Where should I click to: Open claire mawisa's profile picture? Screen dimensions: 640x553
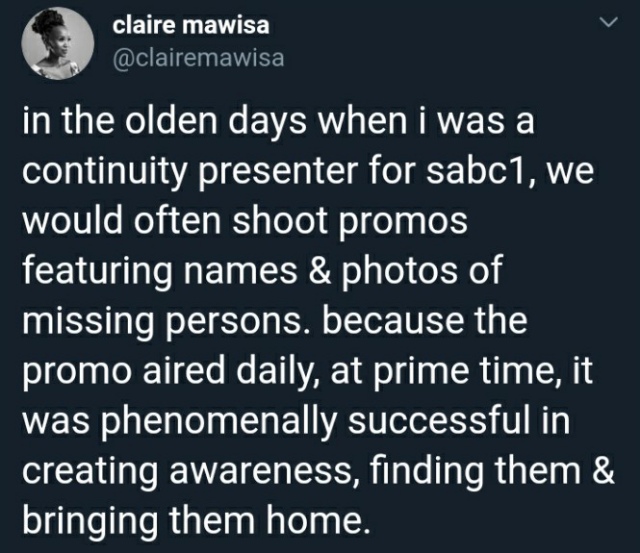pyautogui.click(x=58, y=44)
